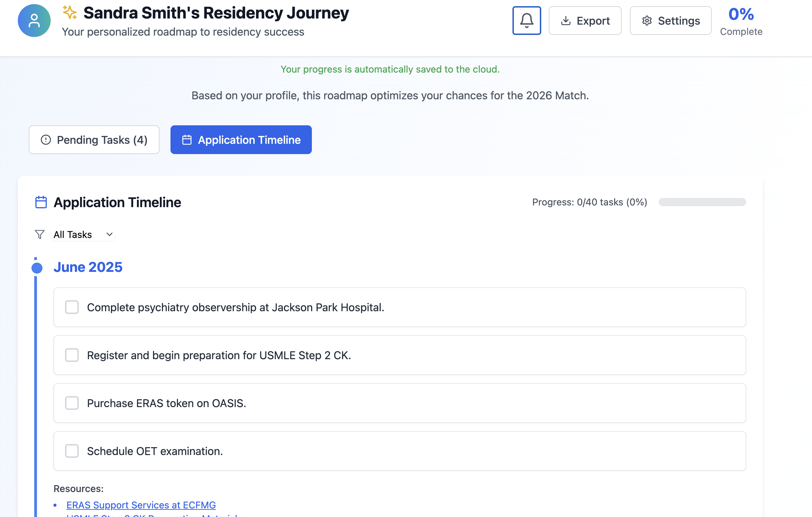Click the tasks progress bar

(x=702, y=202)
